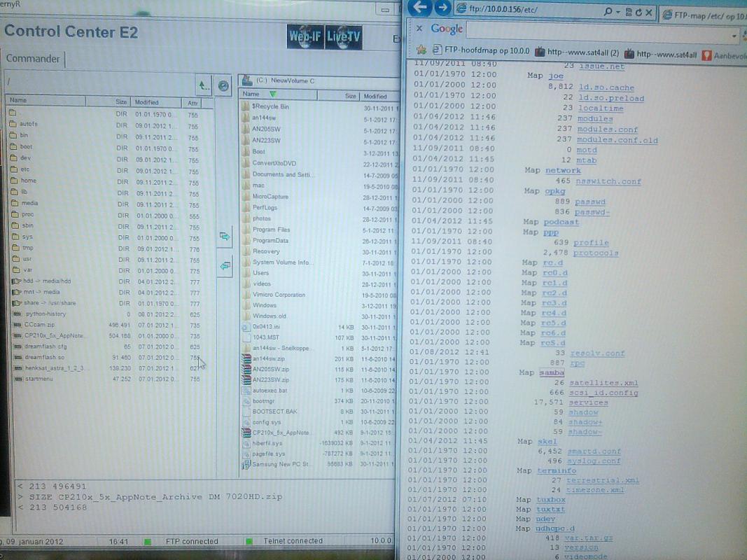Select the tmp folder in remote panel
747x560 pixels.
(22, 248)
